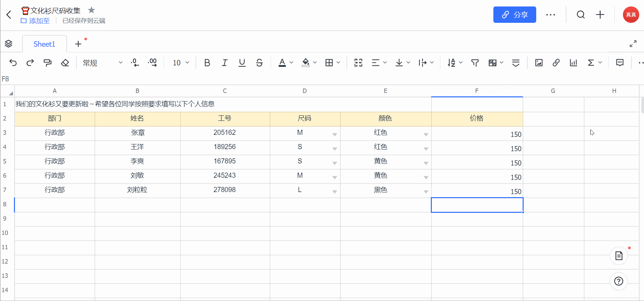The width and height of the screenshot is (644, 301).
Task: Toggle bold formatting
Action: point(207,63)
